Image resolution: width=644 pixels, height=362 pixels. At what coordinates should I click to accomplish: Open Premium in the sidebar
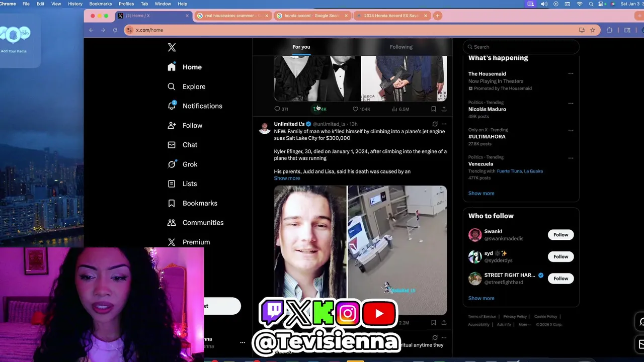[189, 242]
